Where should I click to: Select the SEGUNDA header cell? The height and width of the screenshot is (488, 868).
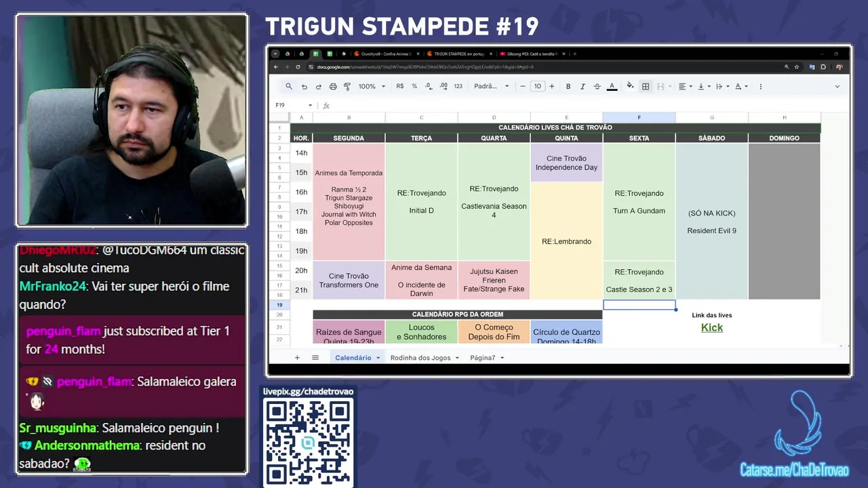[x=349, y=138]
